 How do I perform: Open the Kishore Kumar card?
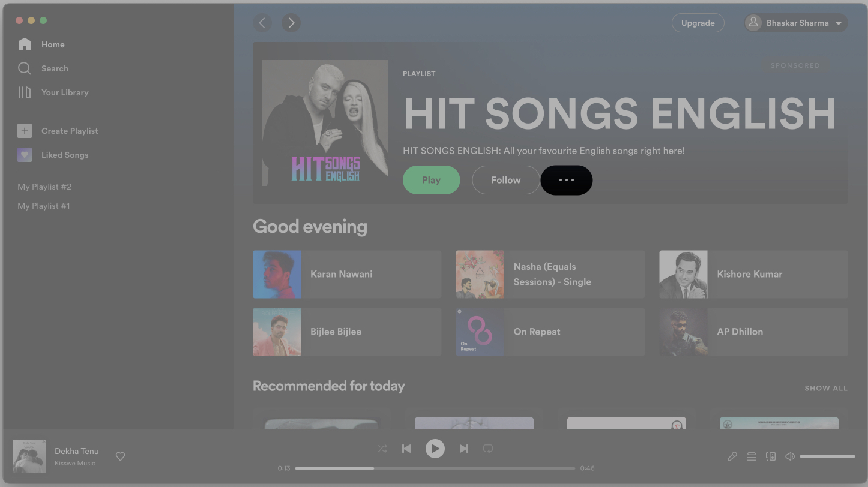(x=753, y=274)
